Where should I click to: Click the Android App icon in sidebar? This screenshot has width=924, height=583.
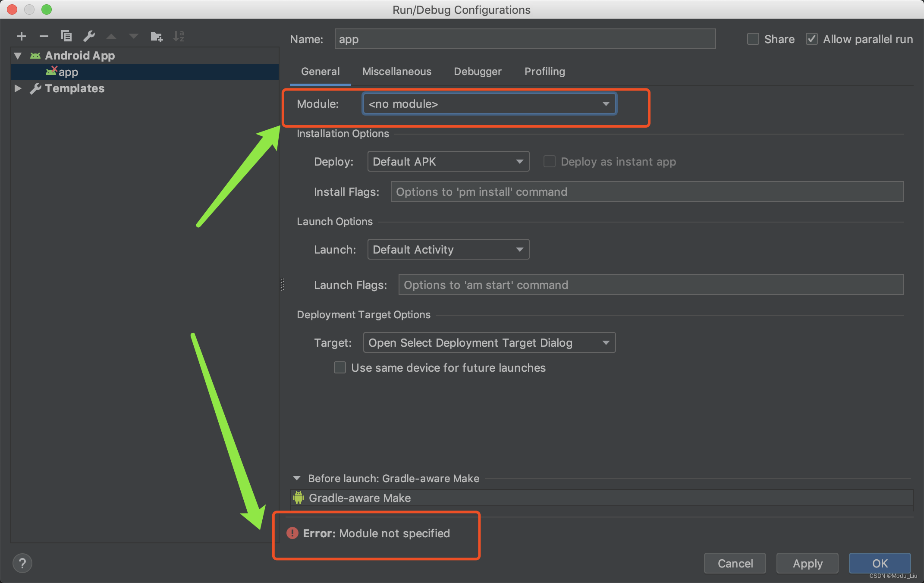(35, 55)
